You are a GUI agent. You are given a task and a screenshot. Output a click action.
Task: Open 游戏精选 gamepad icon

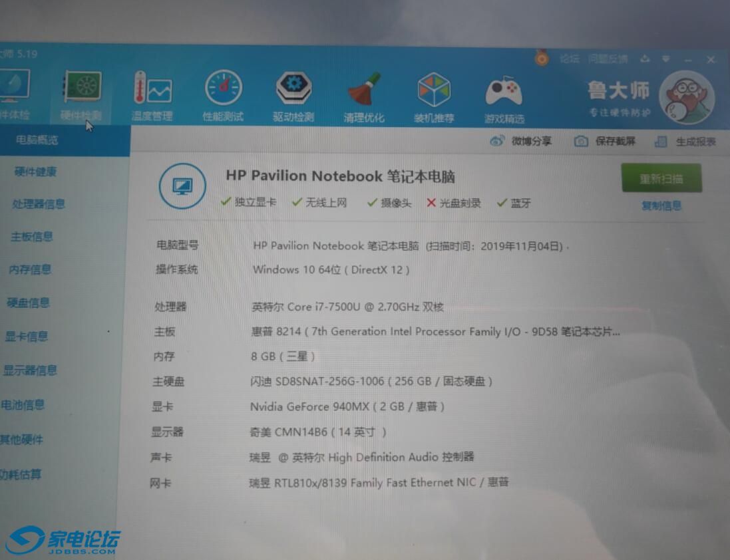[504, 90]
